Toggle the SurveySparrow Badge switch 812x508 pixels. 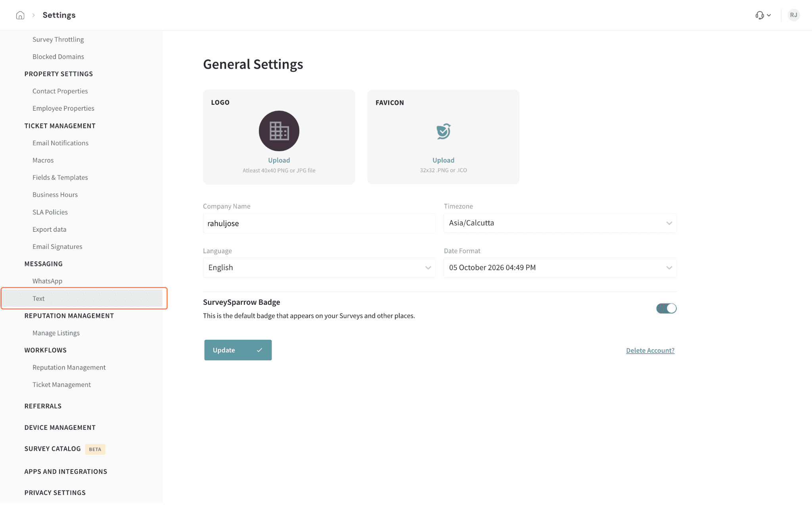(x=666, y=308)
